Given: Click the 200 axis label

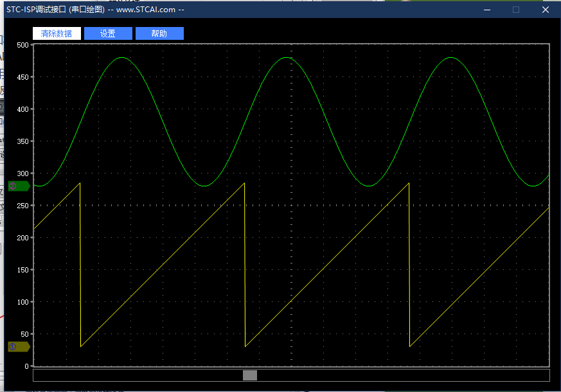Looking at the screenshot, I should pyautogui.click(x=22, y=238).
